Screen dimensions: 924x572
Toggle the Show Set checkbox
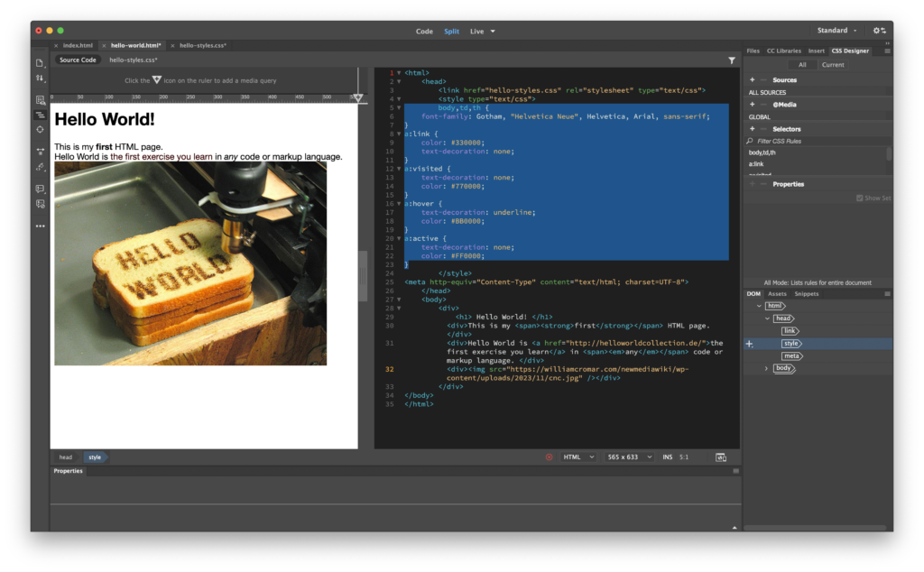[x=859, y=198]
